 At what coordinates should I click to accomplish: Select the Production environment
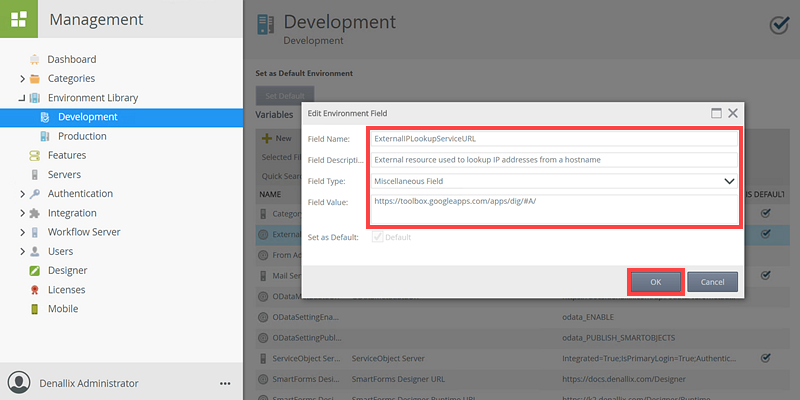(x=82, y=136)
